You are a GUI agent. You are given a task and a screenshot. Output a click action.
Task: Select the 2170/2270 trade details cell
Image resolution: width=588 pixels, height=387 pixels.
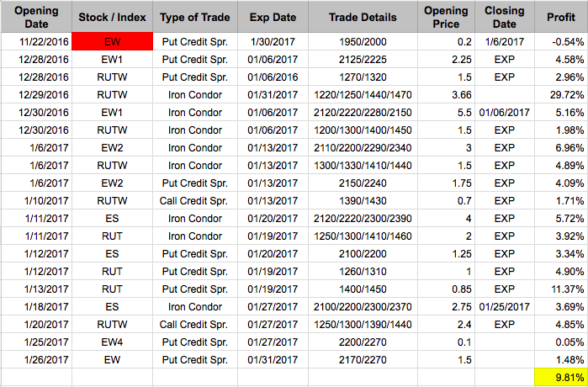pyautogui.click(x=363, y=359)
